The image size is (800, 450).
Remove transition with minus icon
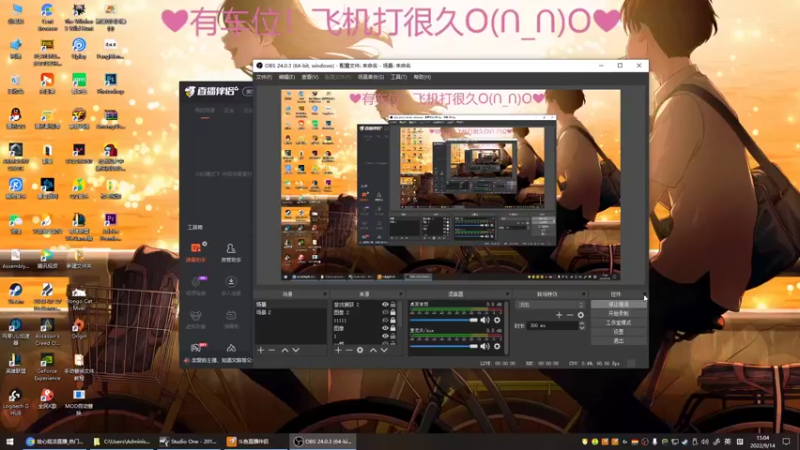569,315
